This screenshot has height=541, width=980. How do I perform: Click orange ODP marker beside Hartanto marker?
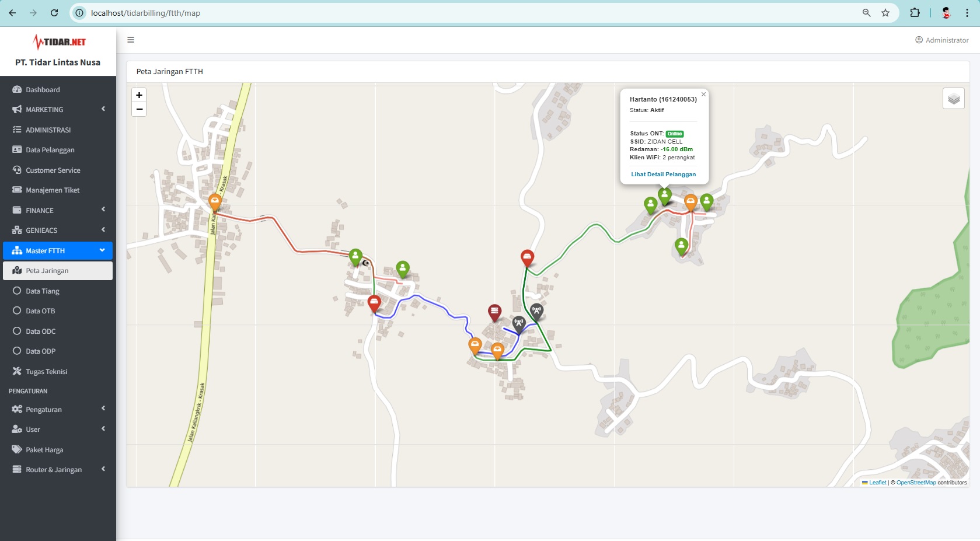coord(690,203)
